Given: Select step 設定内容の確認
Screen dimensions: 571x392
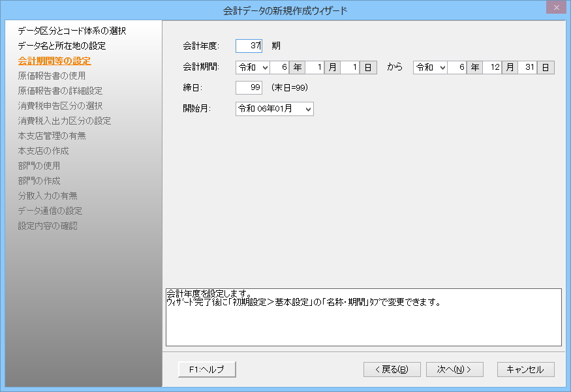Looking at the screenshot, I should (x=48, y=226).
